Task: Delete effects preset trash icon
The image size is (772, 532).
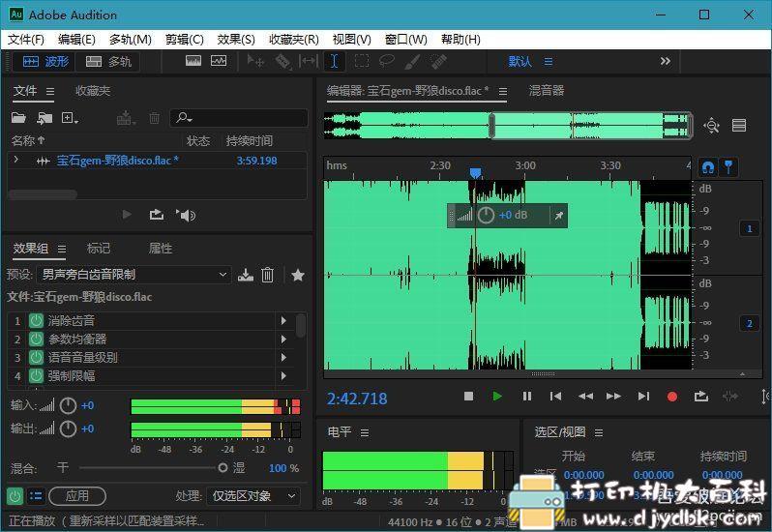Action: (x=267, y=275)
